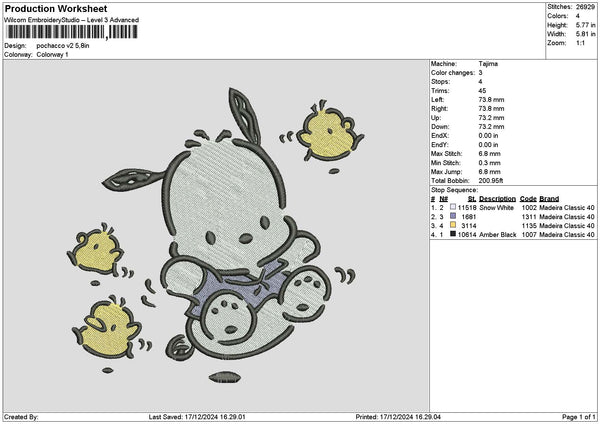Click the "Left:" extent label
The height and width of the screenshot is (424, 600).
click(x=437, y=100)
